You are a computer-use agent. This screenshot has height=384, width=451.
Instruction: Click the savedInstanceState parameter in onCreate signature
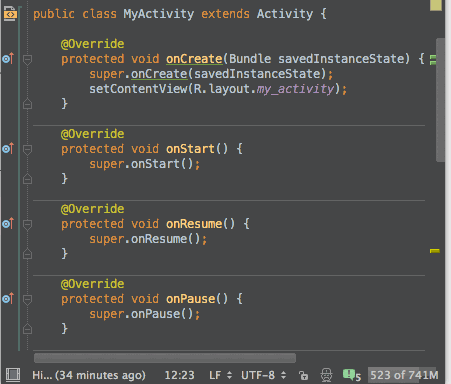pyautogui.click(x=343, y=59)
